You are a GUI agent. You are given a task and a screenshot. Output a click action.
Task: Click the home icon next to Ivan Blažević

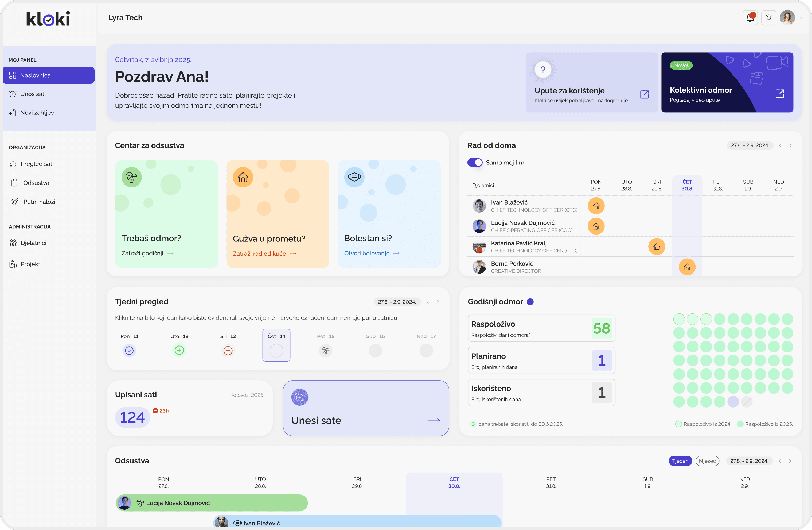click(595, 206)
